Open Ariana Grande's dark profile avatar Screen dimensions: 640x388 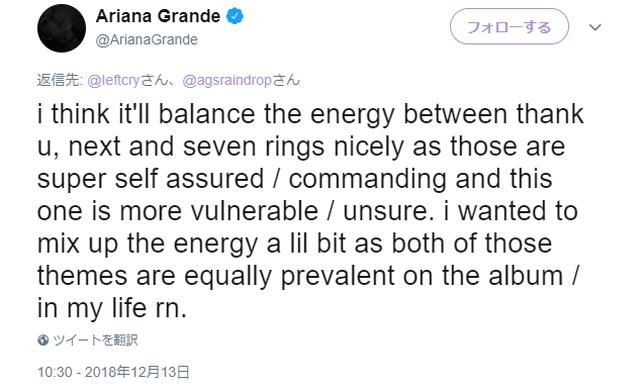coord(62,28)
